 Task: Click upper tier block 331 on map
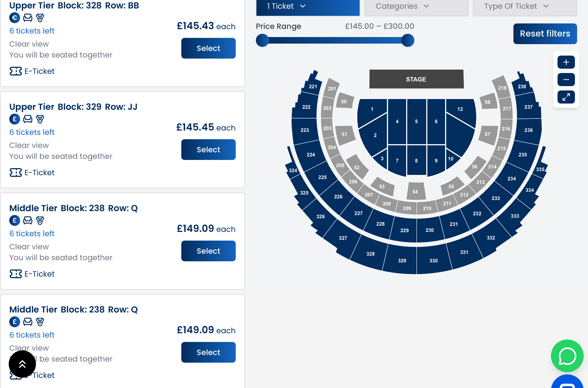click(x=464, y=252)
